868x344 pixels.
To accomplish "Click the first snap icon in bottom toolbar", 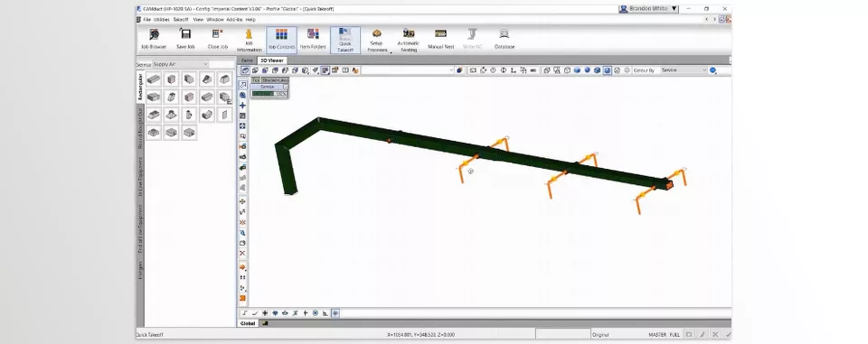I will pyautogui.click(x=245, y=313).
